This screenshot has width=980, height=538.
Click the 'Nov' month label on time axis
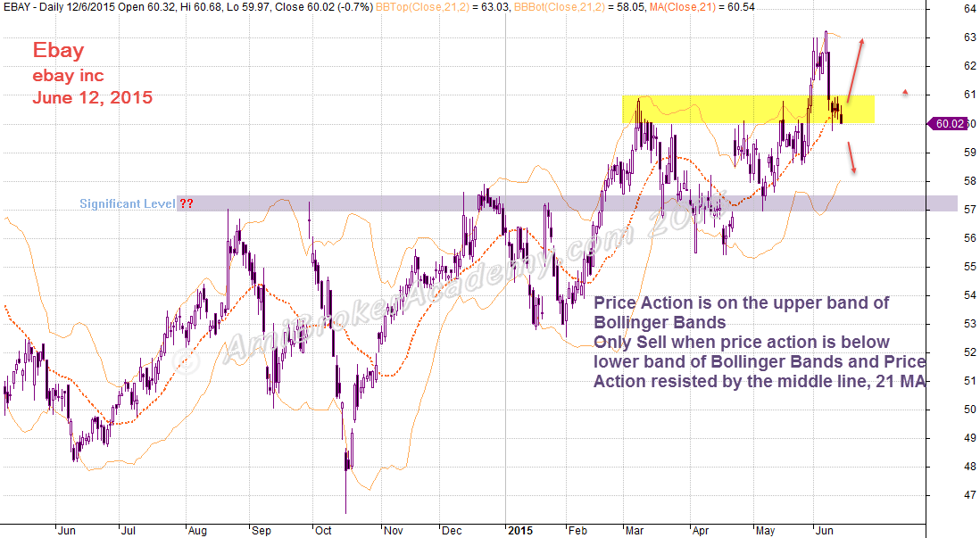point(393,531)
